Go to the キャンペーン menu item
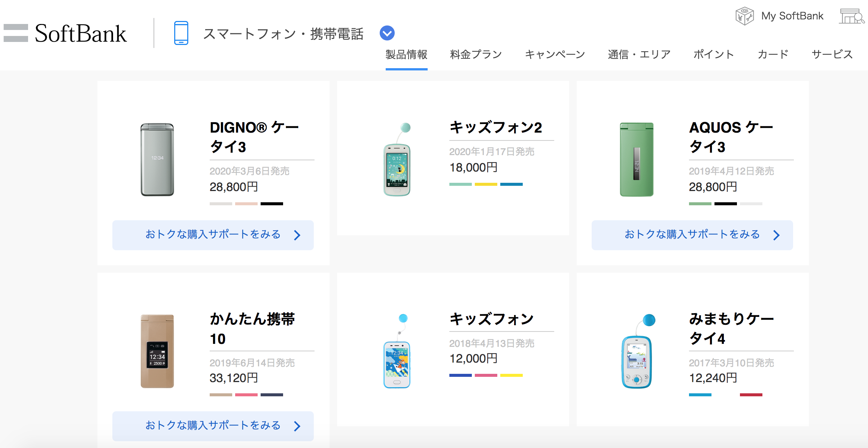Screen dimensions: 868x448 [x=555, y=55]
